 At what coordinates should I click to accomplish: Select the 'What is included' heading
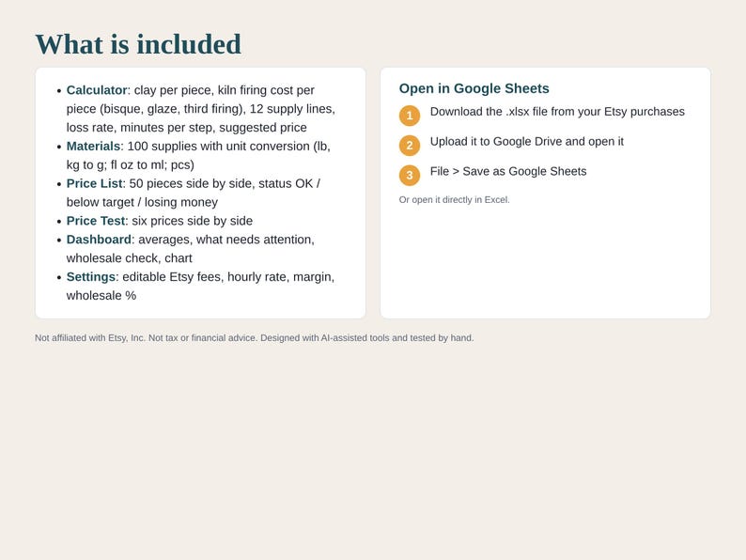point(138,44)
